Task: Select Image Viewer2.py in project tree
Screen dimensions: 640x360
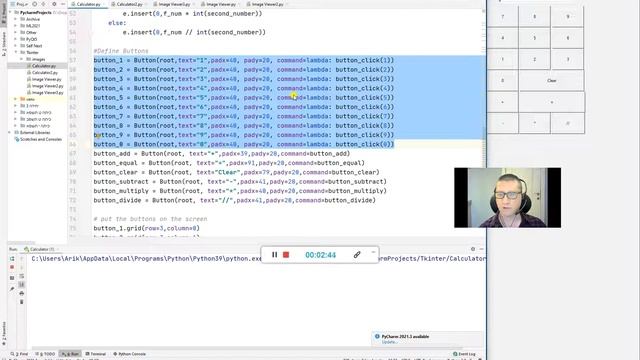Action: click(47, 86)
